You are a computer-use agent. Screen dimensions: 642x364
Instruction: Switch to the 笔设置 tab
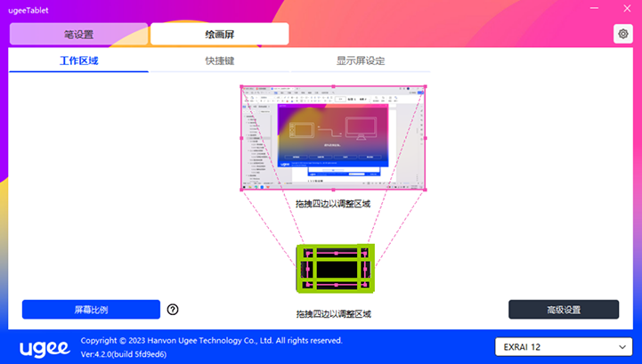(x=78, y=34)
